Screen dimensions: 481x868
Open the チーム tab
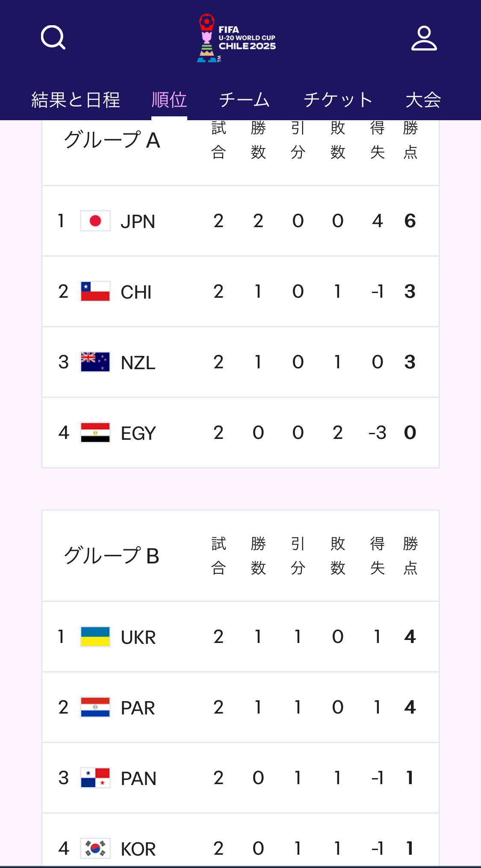click(244, 100)
